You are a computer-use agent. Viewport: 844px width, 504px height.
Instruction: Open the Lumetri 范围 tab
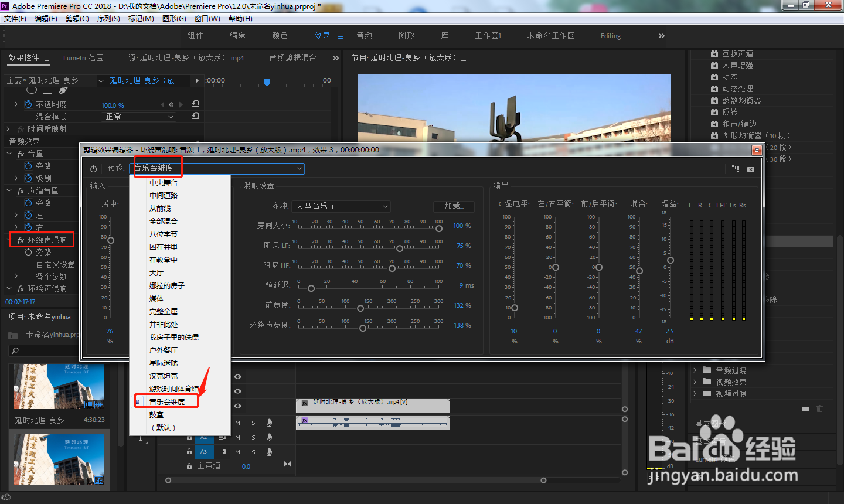pyautogui.click(x=83, y=58)
